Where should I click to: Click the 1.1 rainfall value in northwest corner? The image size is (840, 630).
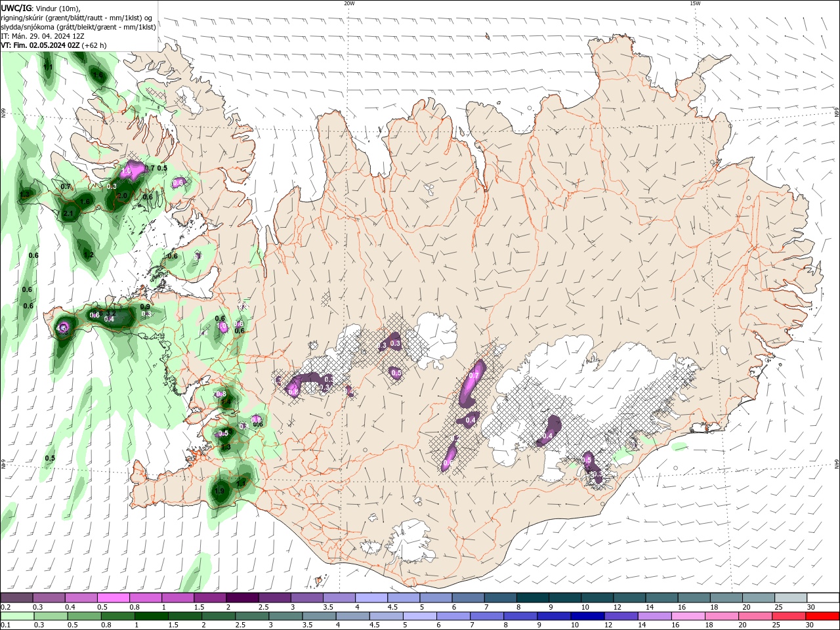pos(48,67)
